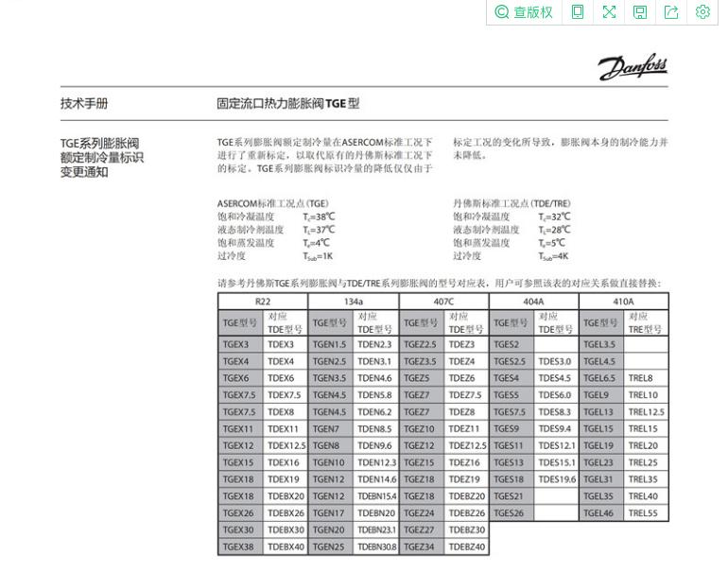
Task: Click table cell TGEL3.5
Action: click(x=601, y=344)
